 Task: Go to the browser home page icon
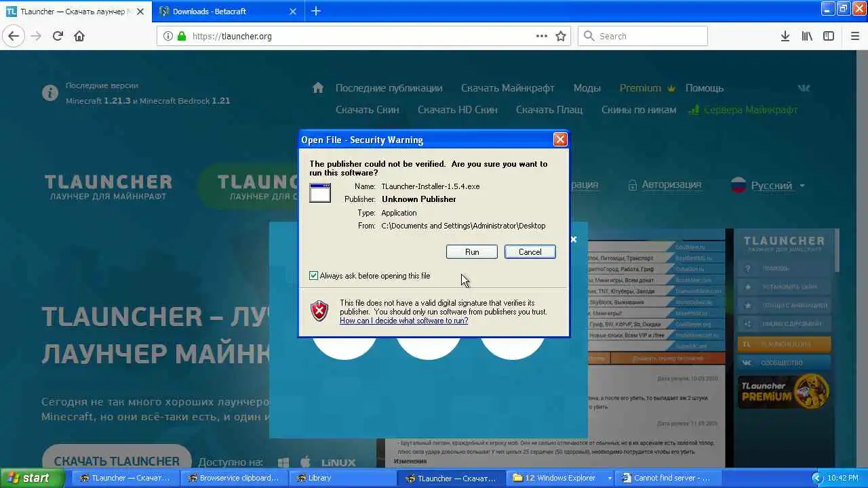[x=79, y=36]
